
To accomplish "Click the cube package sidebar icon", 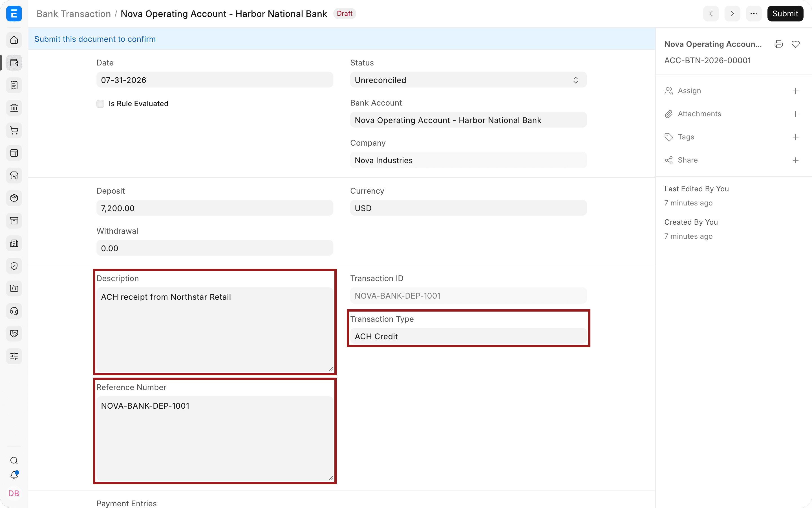I will (14, 198).
